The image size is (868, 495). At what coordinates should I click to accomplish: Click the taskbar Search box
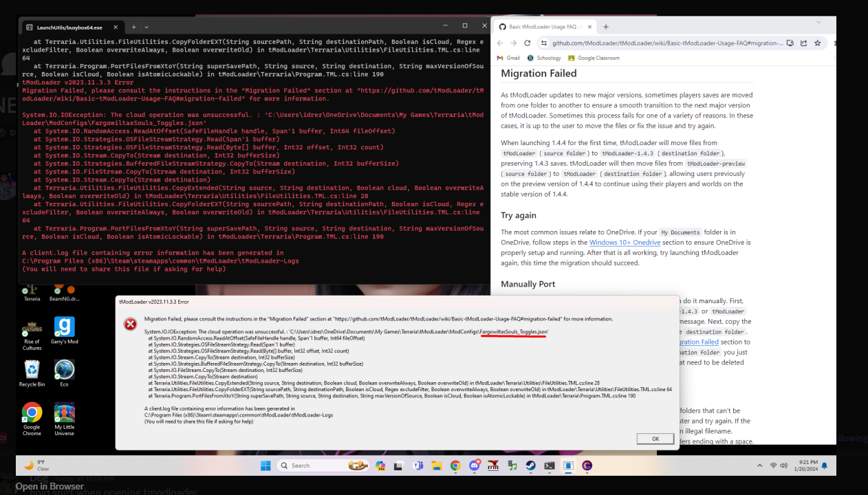point(323,465)
